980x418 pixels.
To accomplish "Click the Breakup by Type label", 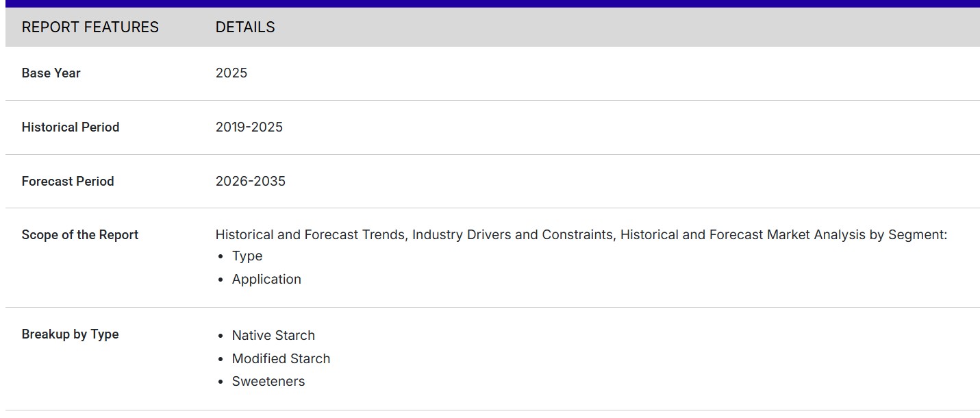I will tap(70, 334).
